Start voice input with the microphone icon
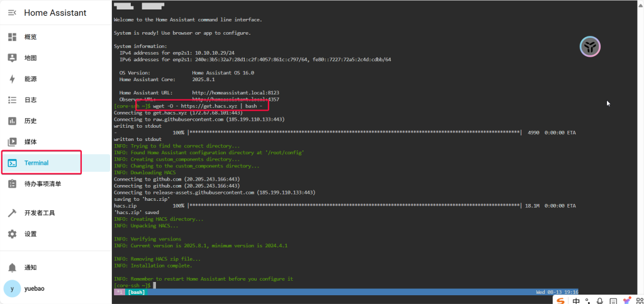644x304 pixels. coord(600,301)
